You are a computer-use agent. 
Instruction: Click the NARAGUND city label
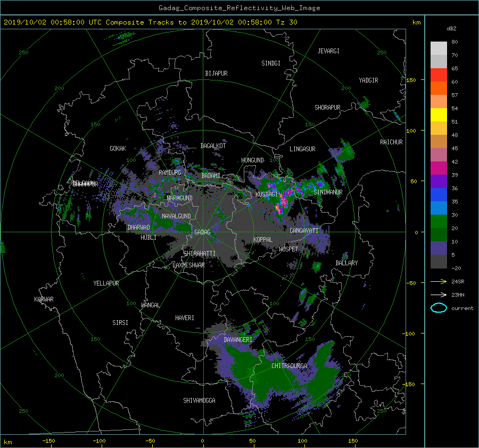click(180, 198)
